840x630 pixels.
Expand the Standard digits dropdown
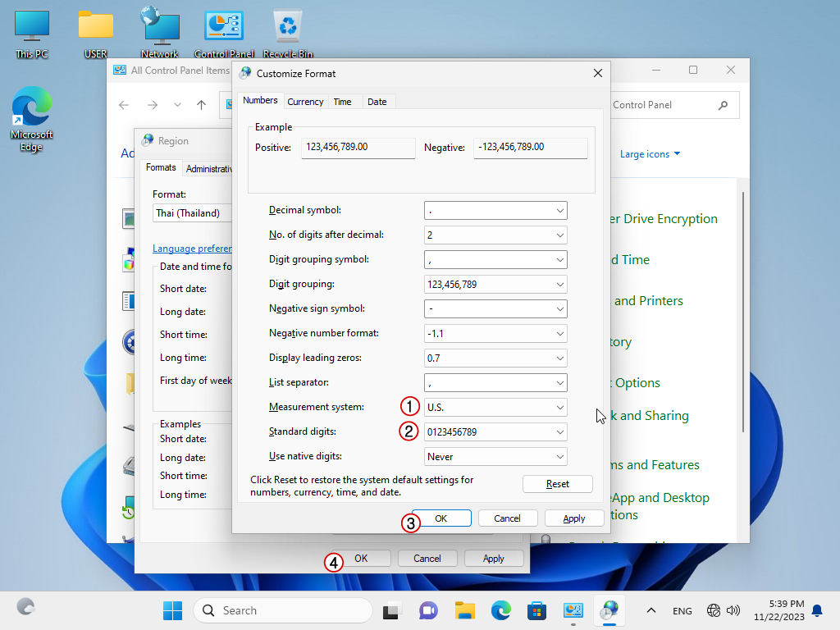pyautogui.click(x=495, y=432)
